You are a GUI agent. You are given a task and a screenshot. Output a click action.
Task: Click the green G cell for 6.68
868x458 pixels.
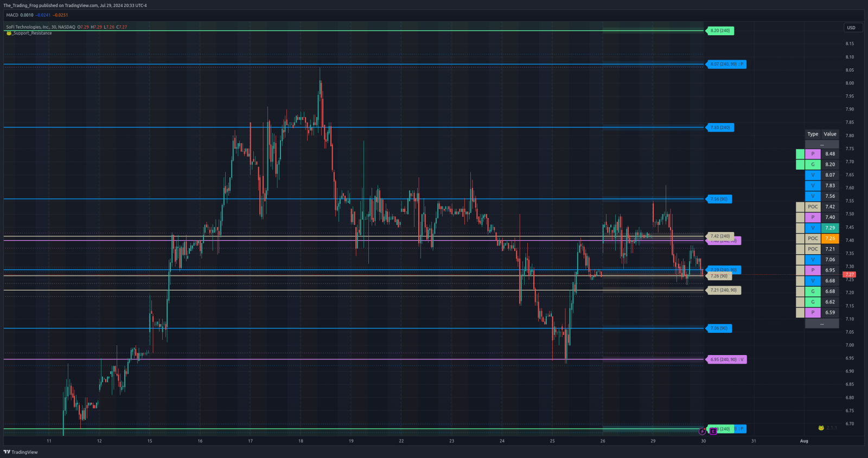813,291
